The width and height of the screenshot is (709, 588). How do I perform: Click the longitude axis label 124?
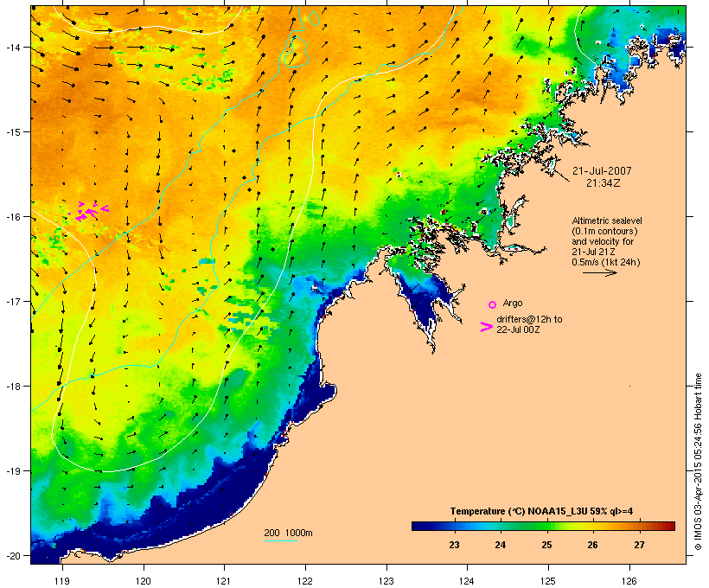[467, 581]
